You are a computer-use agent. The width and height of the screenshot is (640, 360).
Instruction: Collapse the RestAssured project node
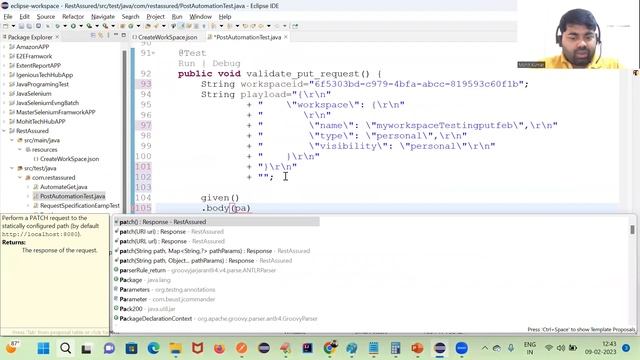click(4, 131)
